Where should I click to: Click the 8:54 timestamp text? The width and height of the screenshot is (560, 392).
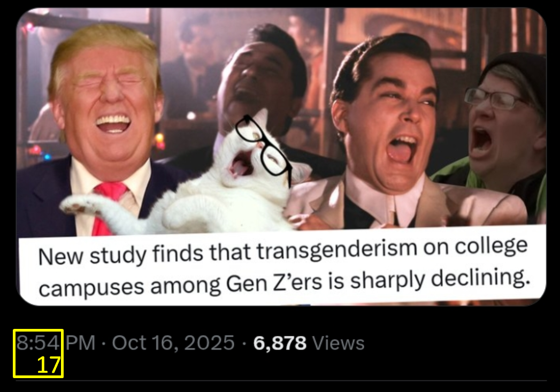click(x=37, y=343)
